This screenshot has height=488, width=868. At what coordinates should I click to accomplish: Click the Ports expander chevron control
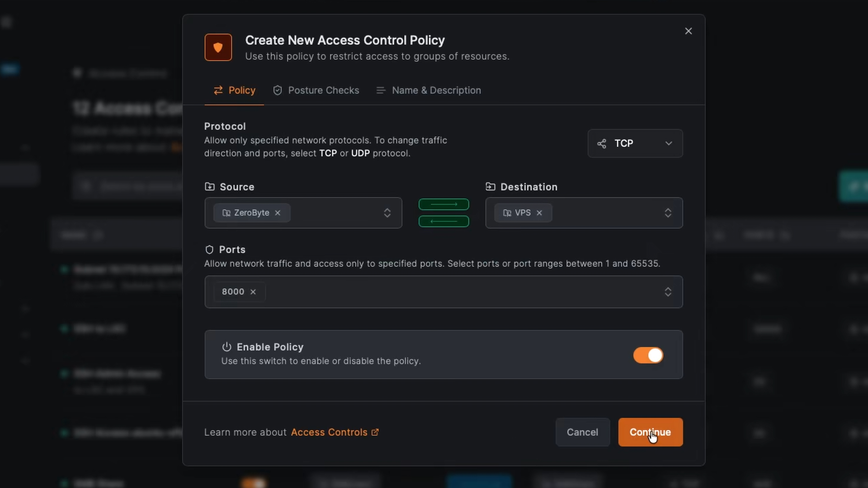point(668,292)
